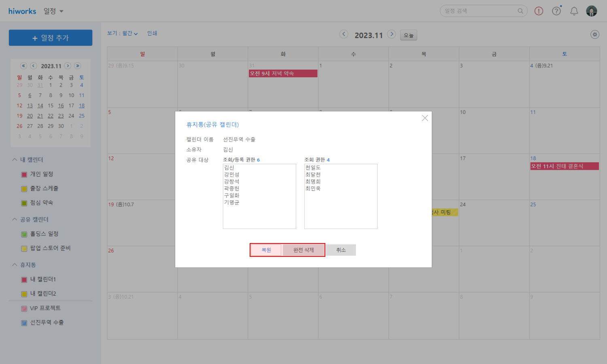
Task: Open the notifications bell
Action: click(574, 11)
